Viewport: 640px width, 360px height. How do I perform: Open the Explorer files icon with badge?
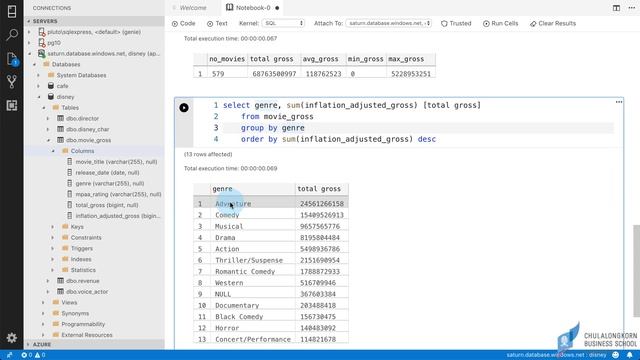pyautogui.click(x=12, y=59)
